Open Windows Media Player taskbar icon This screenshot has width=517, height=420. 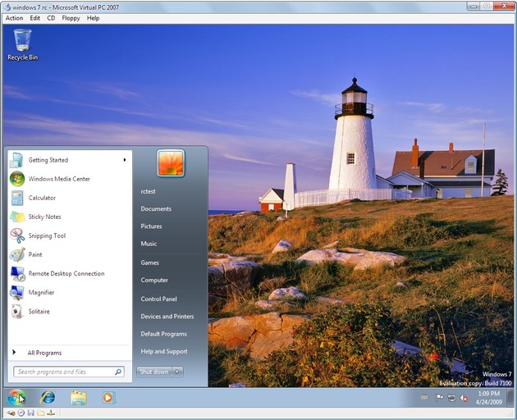[x=108, y=398]
